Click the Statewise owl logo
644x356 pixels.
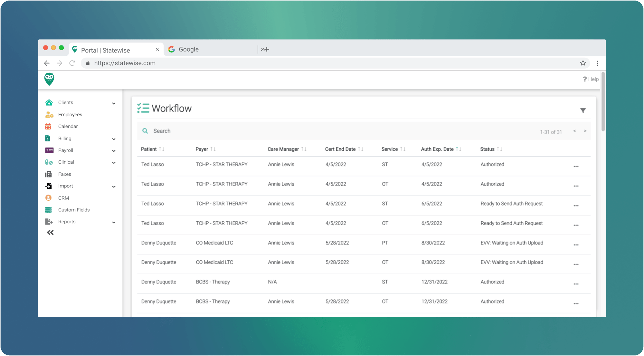(x=49, y=79)
